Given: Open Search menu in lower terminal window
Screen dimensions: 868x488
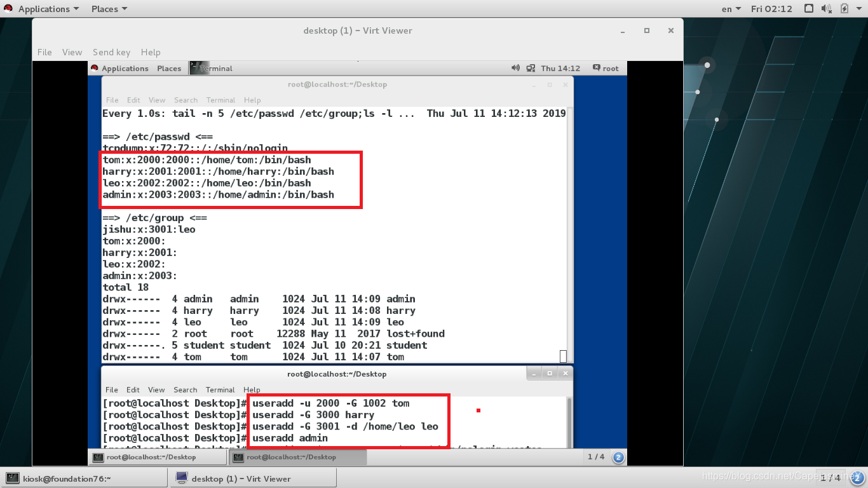Looking at the screenshot, I should (x=185, y=390).
